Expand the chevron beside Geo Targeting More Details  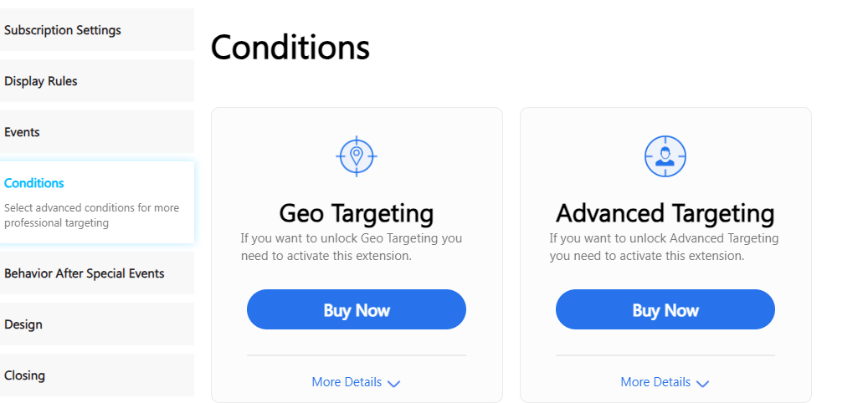393,383
